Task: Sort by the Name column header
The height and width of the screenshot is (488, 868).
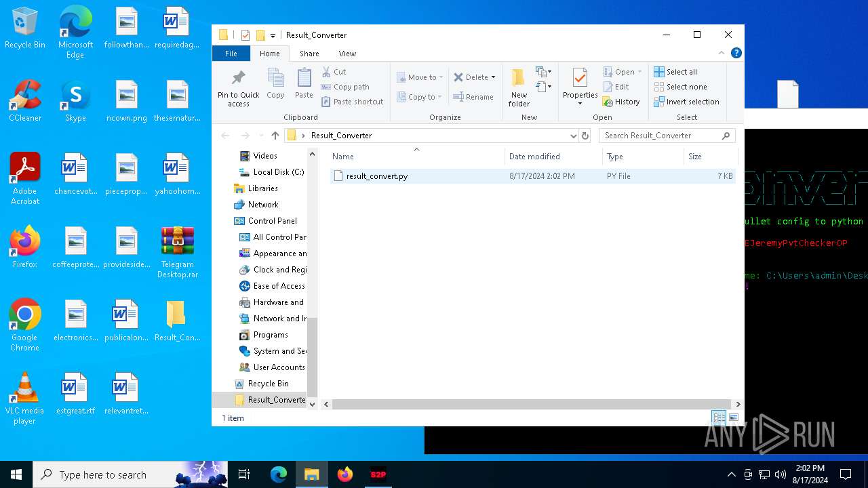Action: pyautogui.click(x=416, y=157)
